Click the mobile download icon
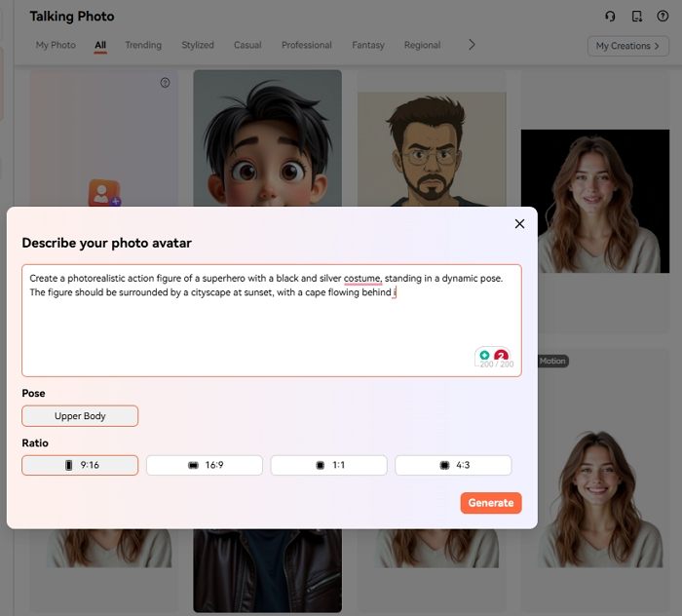682x616 pixels. click(x=637, y=17)
